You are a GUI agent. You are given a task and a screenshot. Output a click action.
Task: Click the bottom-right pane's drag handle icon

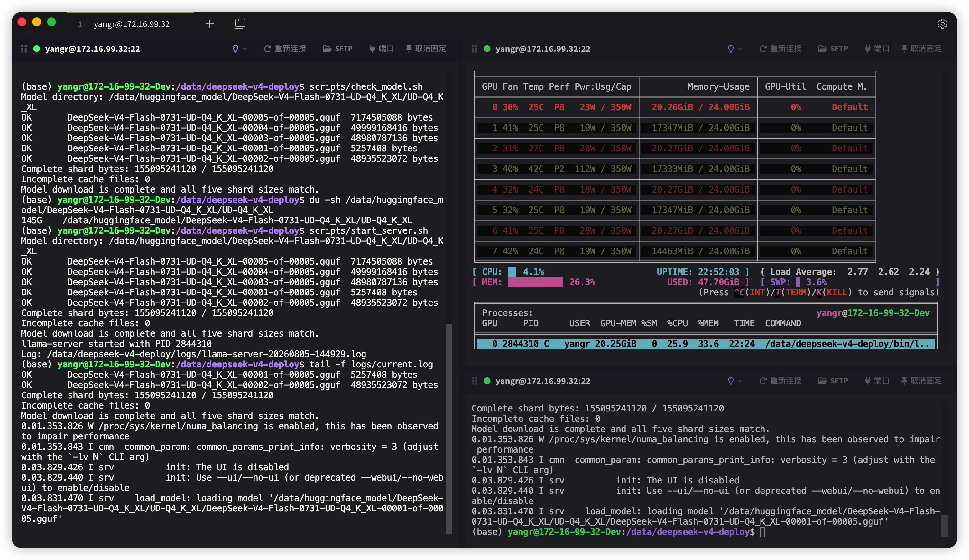[474, 381]
